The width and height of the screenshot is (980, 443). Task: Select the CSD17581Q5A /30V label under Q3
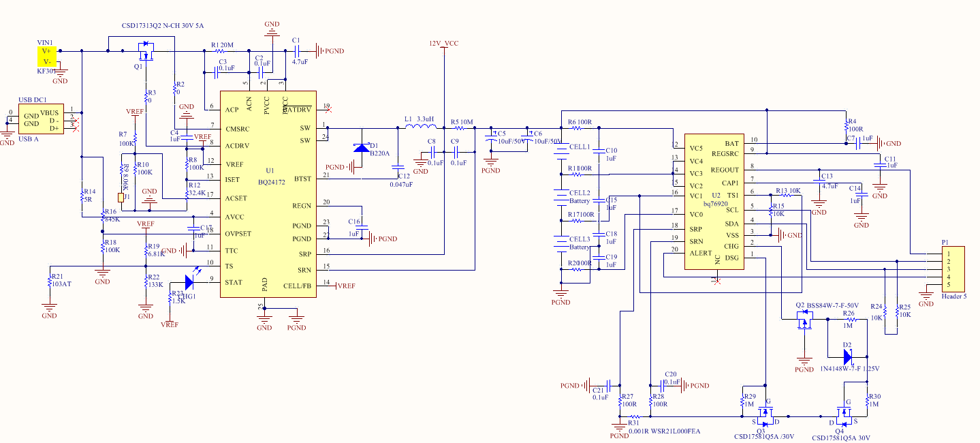tap(763, 436)
